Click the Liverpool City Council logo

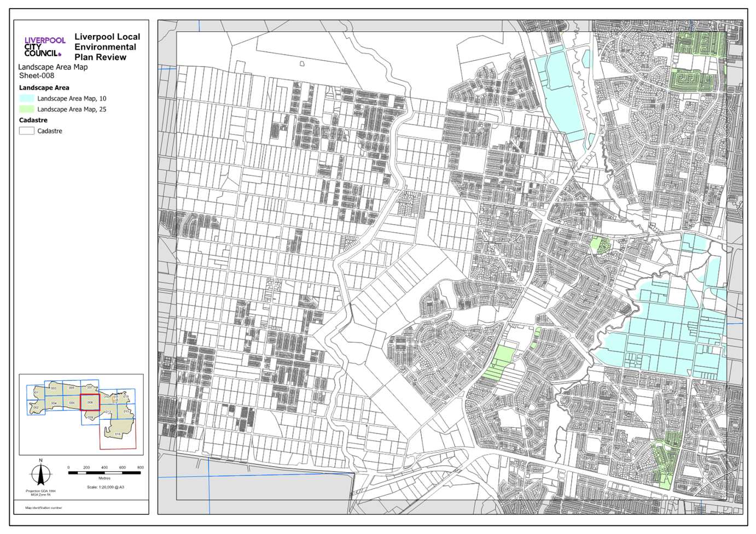coord(45,46)
